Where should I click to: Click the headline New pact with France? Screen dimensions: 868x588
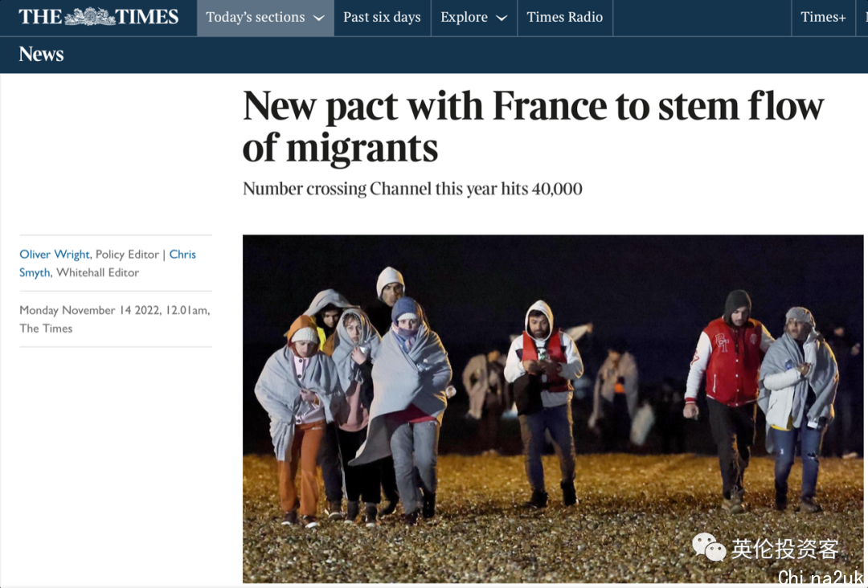[533, 127]
